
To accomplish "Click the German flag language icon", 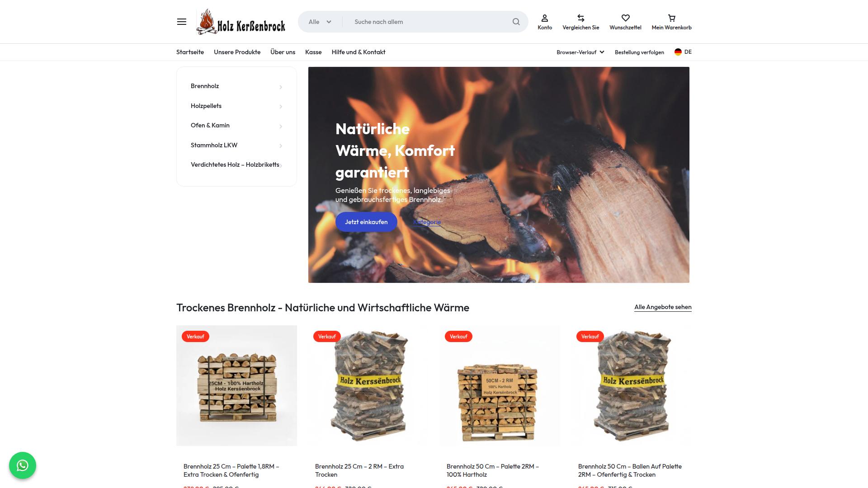I will 678,52.
